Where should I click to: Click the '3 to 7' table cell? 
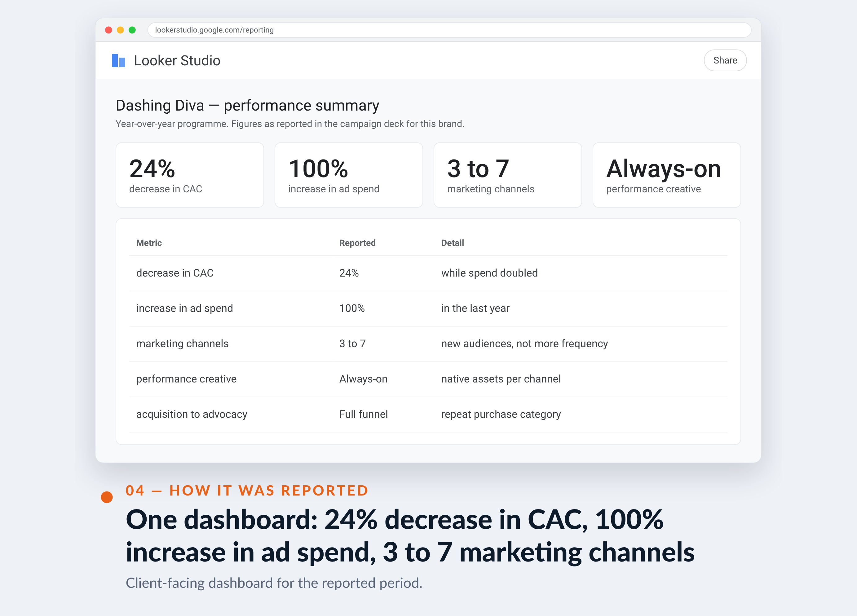pyautogui.click(x=352, y=343)
